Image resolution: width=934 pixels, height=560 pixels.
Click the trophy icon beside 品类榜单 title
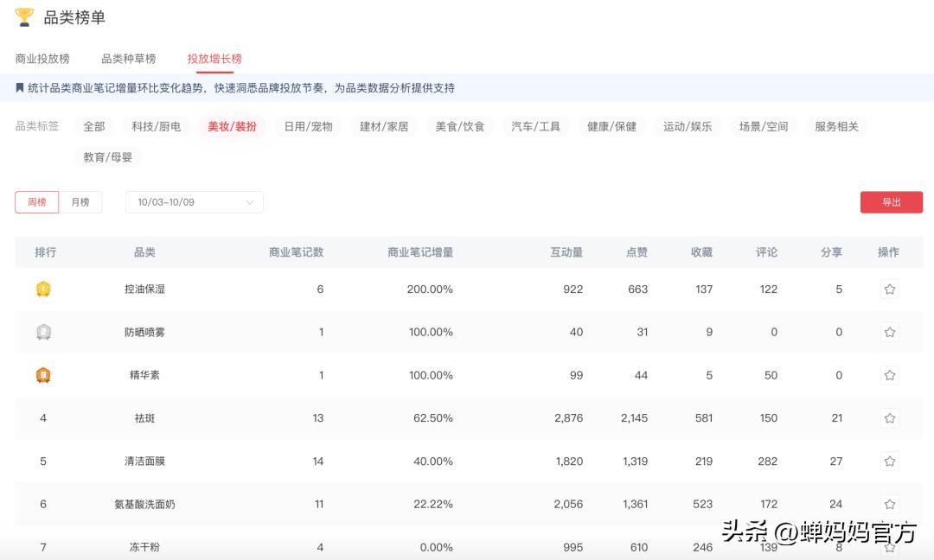[24, 16]
